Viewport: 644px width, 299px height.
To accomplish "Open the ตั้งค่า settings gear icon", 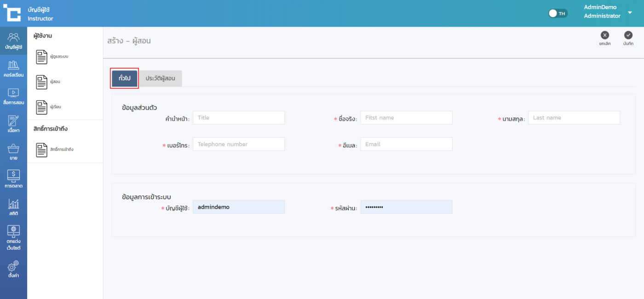I will click(x=13, y=269).
